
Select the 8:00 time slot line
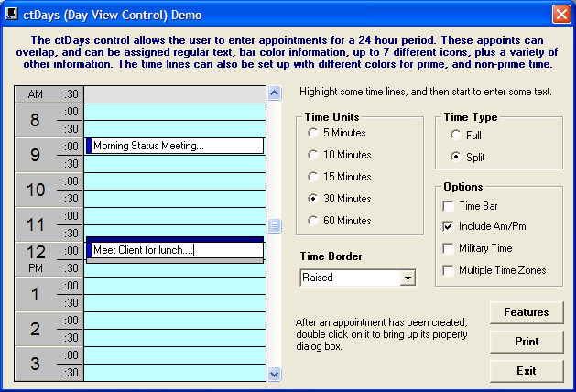175,112
